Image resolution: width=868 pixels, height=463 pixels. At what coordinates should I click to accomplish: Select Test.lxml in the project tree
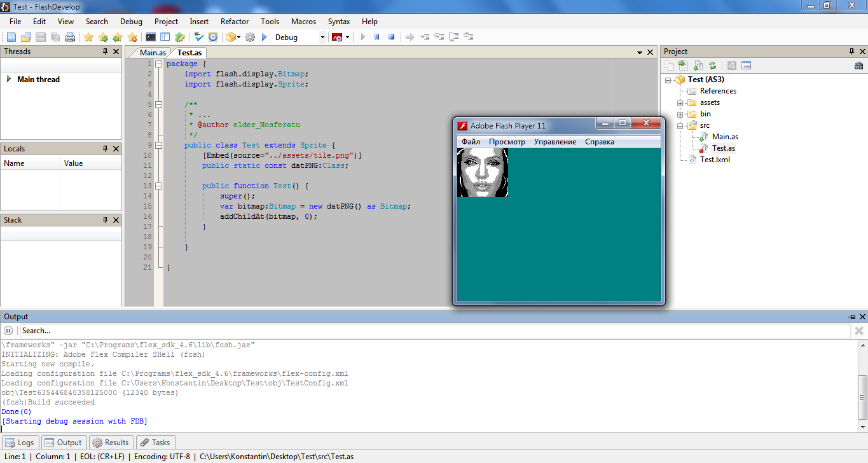coord(715,160)
